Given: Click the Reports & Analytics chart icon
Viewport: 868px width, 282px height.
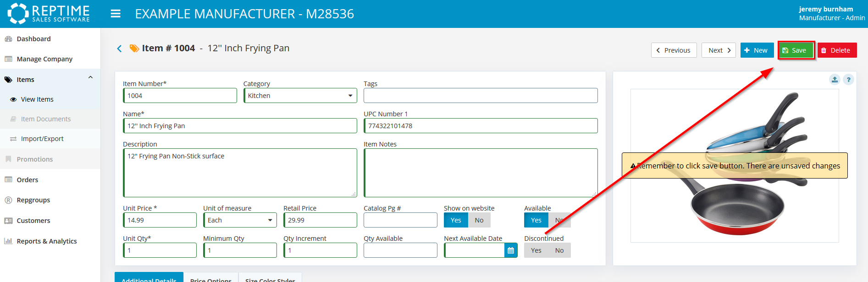Looking at the screenshot, I should (x=8, y=241).
